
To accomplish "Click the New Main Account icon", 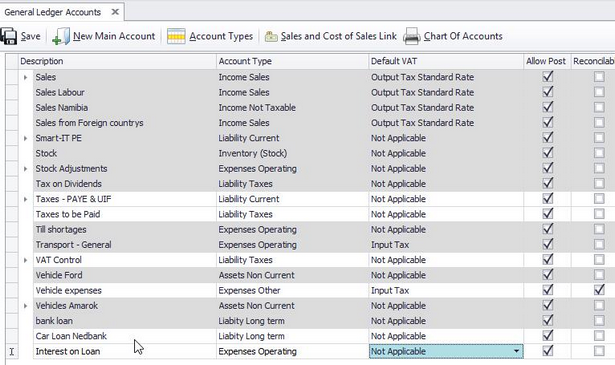I will [x=61, y=36].
